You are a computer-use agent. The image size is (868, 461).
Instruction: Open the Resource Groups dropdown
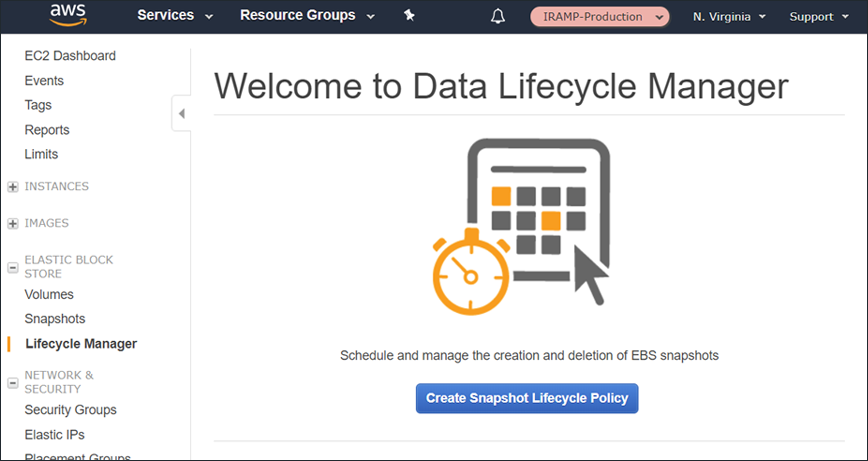[307, 15]
